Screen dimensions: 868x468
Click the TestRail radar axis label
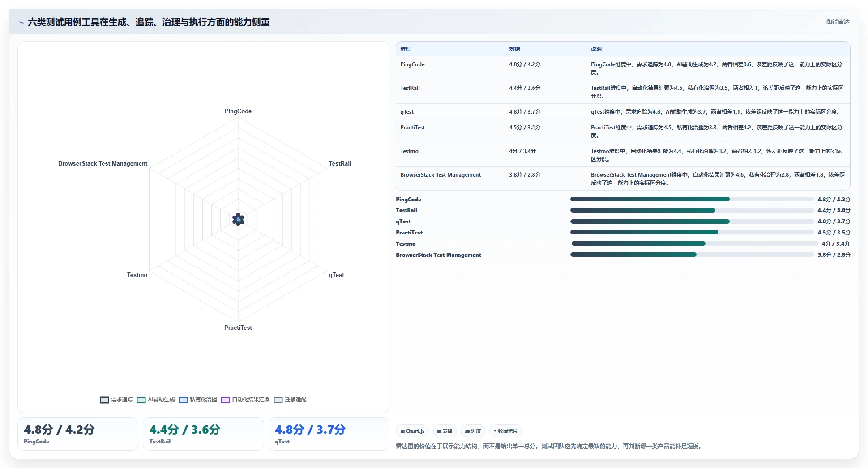[340, 164]
